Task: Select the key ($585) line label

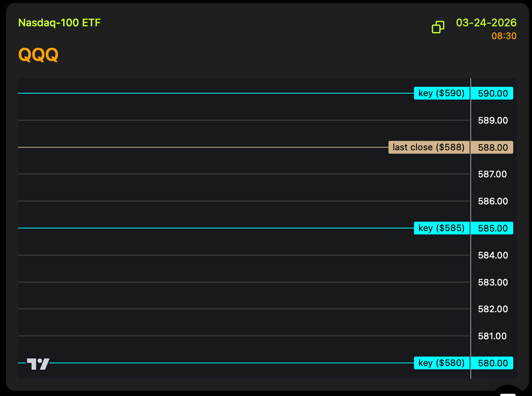Action: [441, 228]
